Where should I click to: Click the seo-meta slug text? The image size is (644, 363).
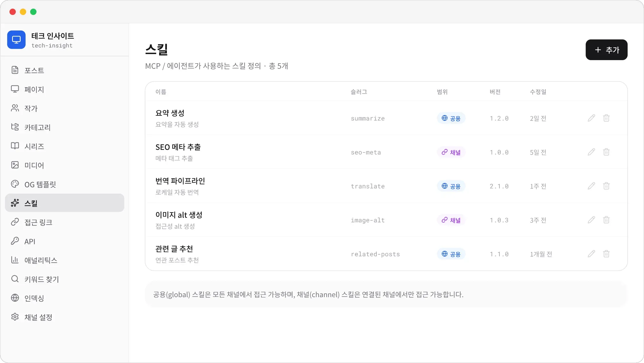pos(366,152)
